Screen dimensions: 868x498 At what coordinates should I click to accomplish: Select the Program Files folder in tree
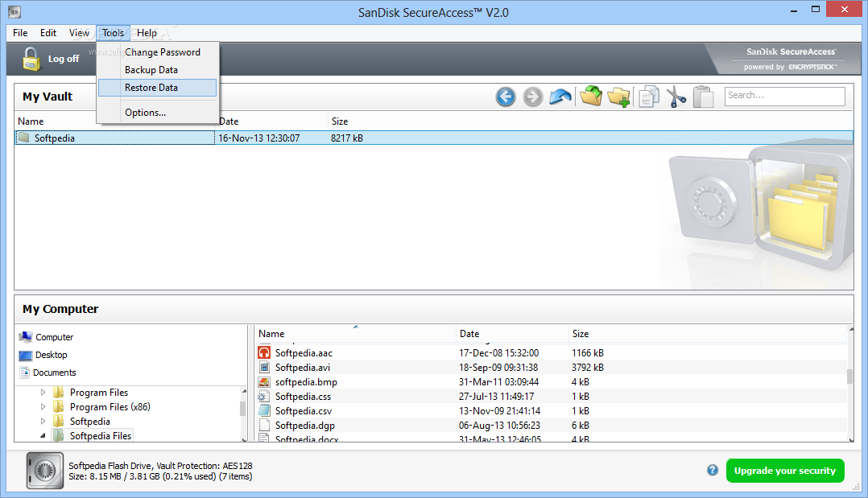[x=98, y=393]
